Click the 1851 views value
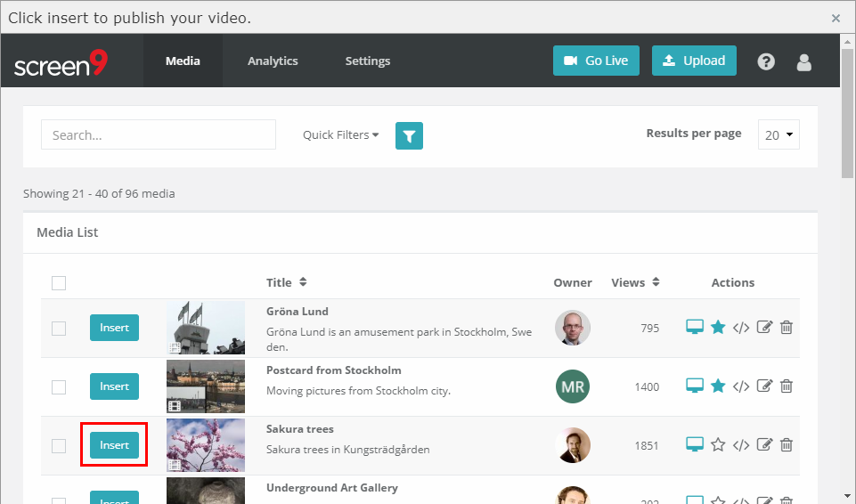Screen dimensions: 856x504 pyautogui.click(x=647, y=446)
